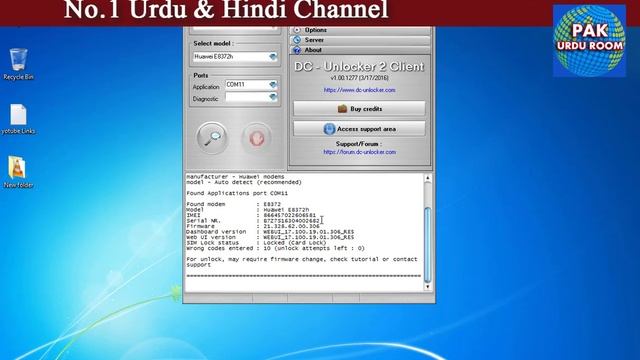
Task: Click the log scrollbar thumb
Action: [x=428, y=245]
